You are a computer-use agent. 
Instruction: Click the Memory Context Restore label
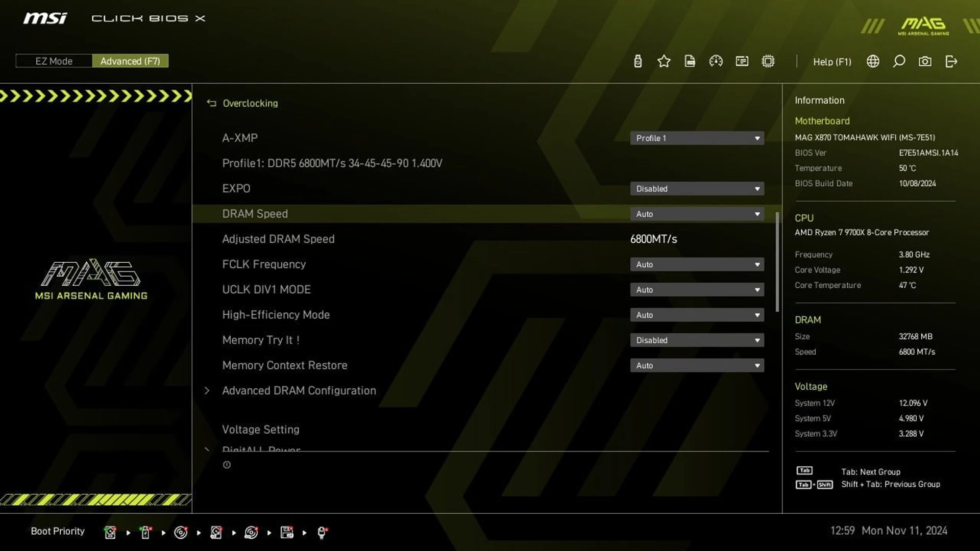(x=285, y=365)
